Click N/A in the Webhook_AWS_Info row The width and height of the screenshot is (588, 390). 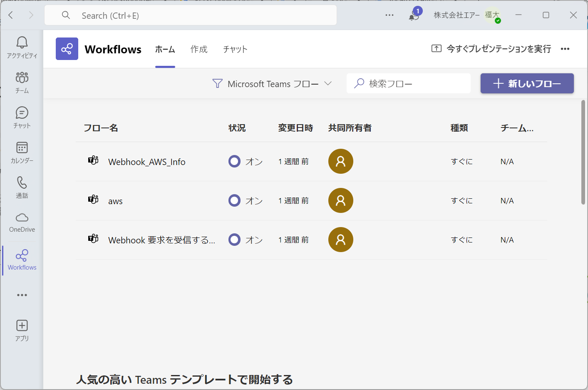tap(507, 162)
